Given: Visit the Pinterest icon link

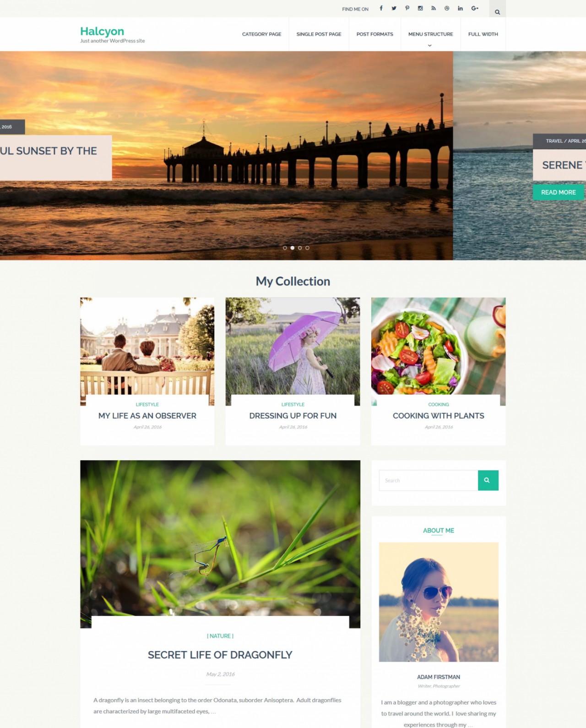Looking at the screenshot, I should [407, 8].
